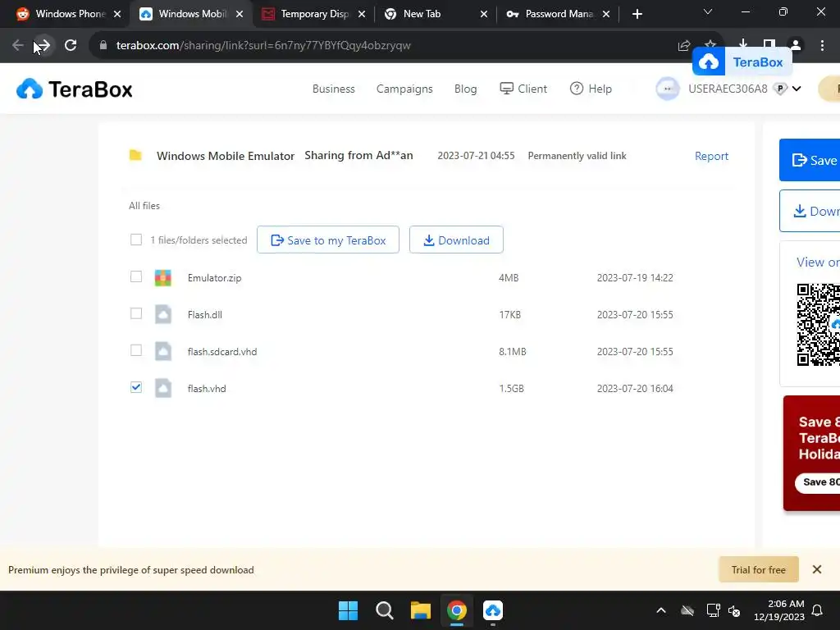Show hidden system tray icons
Screen dimensions: 840x630
(661, 610)
